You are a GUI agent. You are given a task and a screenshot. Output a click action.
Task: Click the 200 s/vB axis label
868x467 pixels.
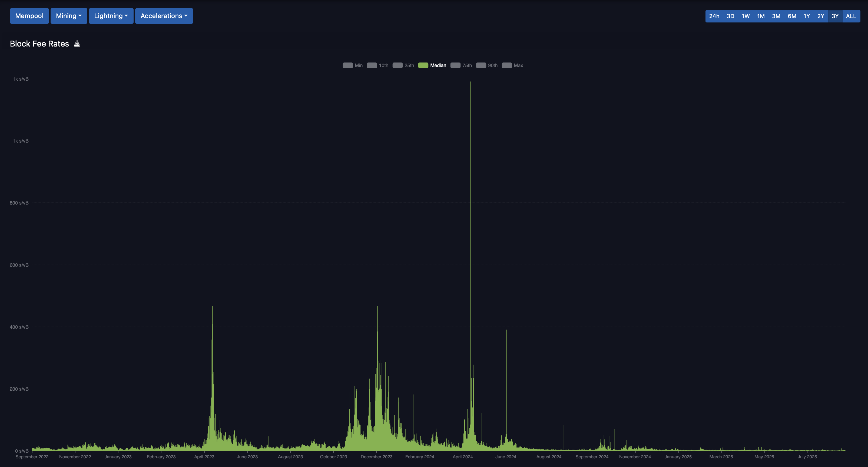point(19,389)
